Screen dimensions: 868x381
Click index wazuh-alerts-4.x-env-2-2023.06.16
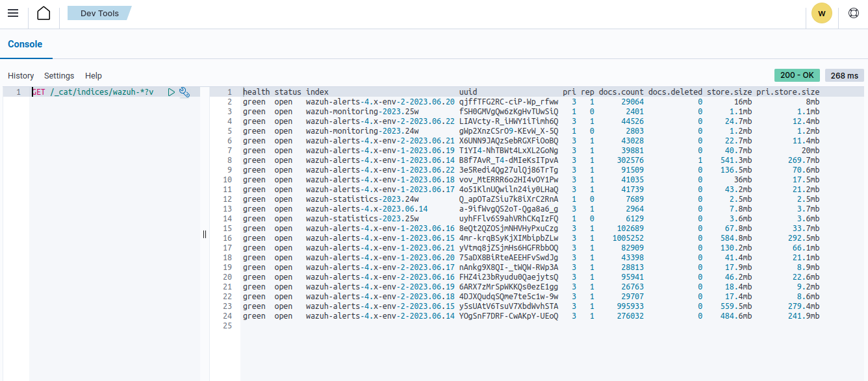coord(380,277)
